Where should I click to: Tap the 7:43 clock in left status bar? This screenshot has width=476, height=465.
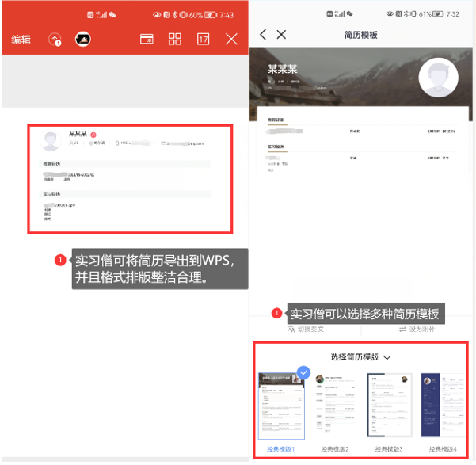pos(227,15)
